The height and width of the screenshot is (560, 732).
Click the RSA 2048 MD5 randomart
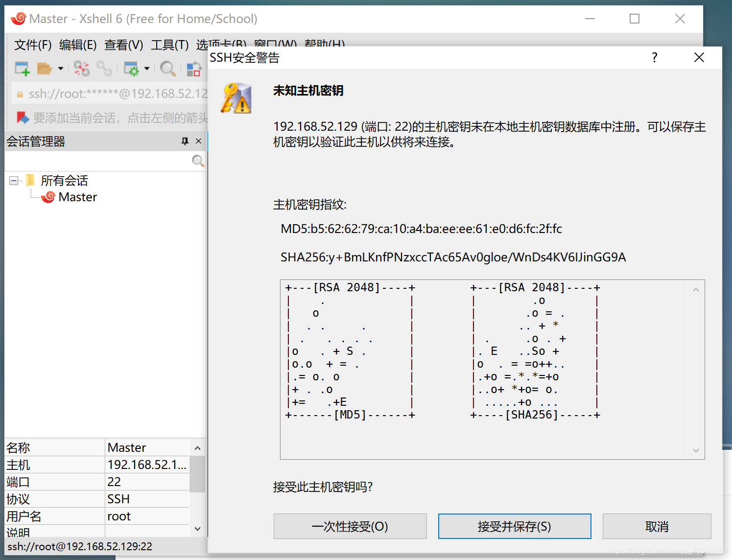pyautogui.click(x=350, y=351)
